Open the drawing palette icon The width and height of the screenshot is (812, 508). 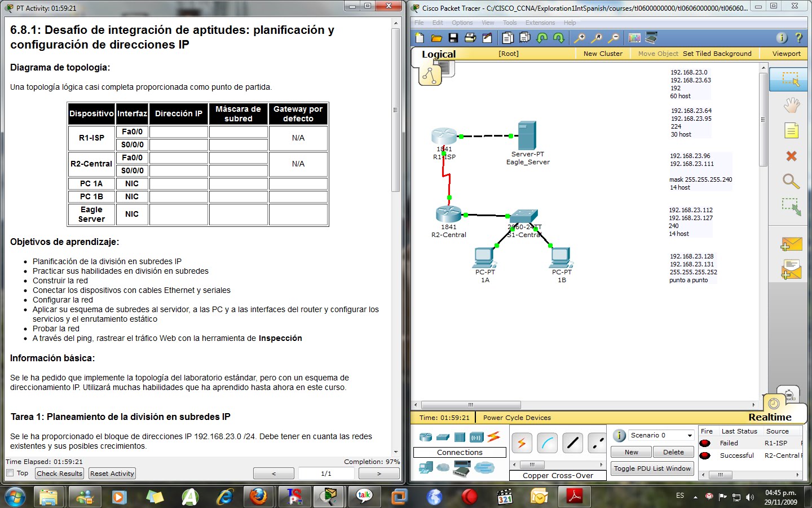pyautogui.click(x=634, y=38)
